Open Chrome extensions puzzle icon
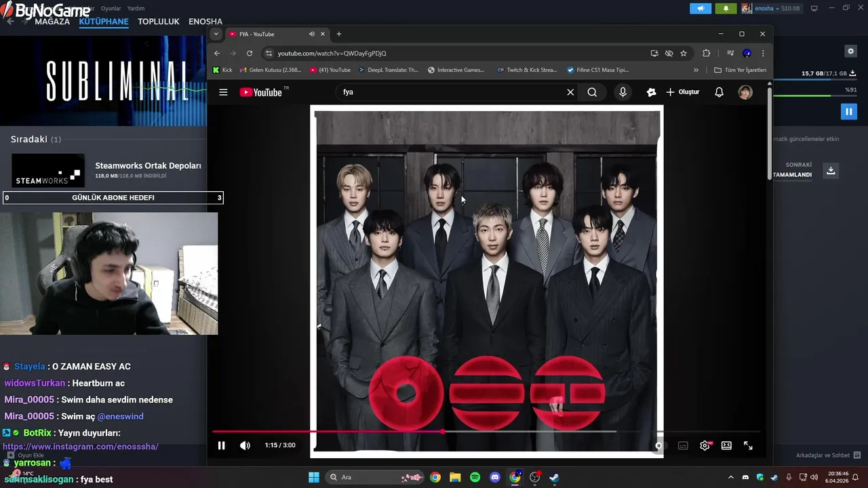Viewport: 868px width, 488px height. coord(706,53)
